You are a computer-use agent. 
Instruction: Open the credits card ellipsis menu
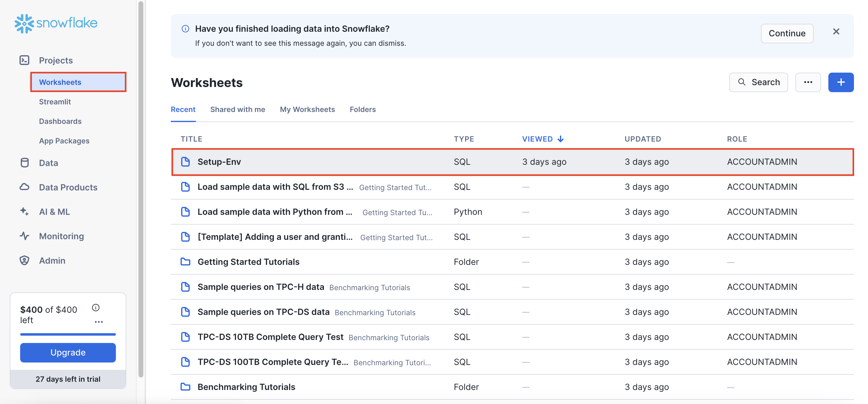tap(99, 322)
